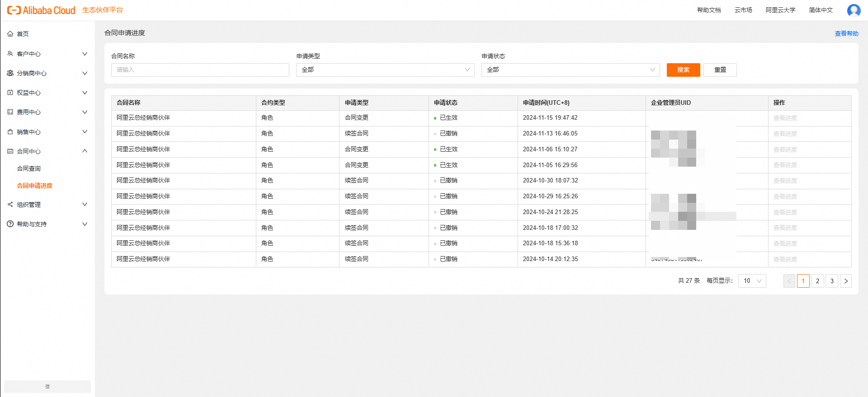Expand the 客户中心 menu chevron

tap(85, 54)
